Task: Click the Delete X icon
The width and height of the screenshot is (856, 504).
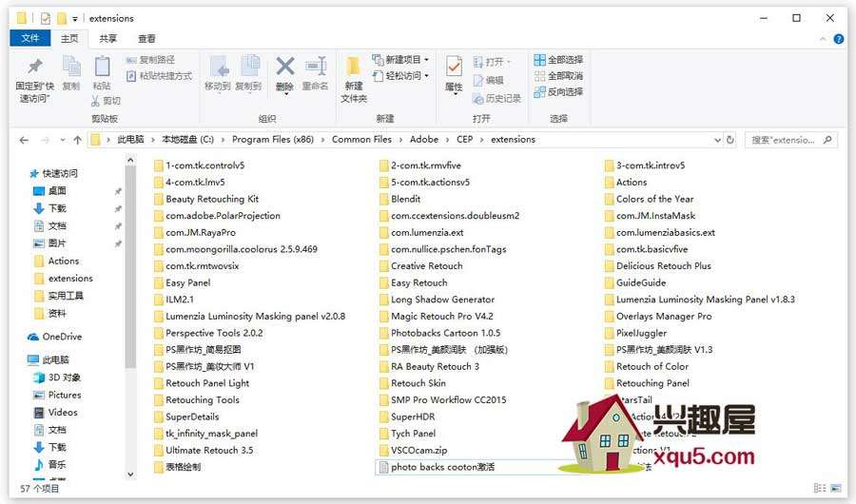Action: point(285,67)
